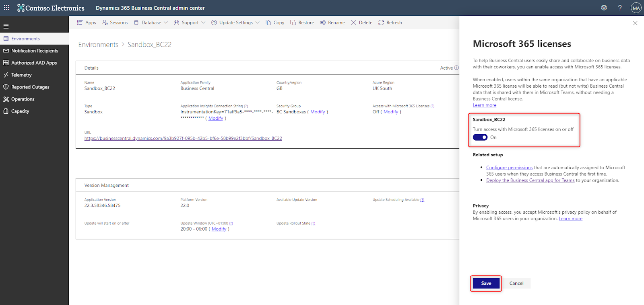Open the MA account avatar
Image resolution: width=644 pixels, height=305 pixels.
636,8
